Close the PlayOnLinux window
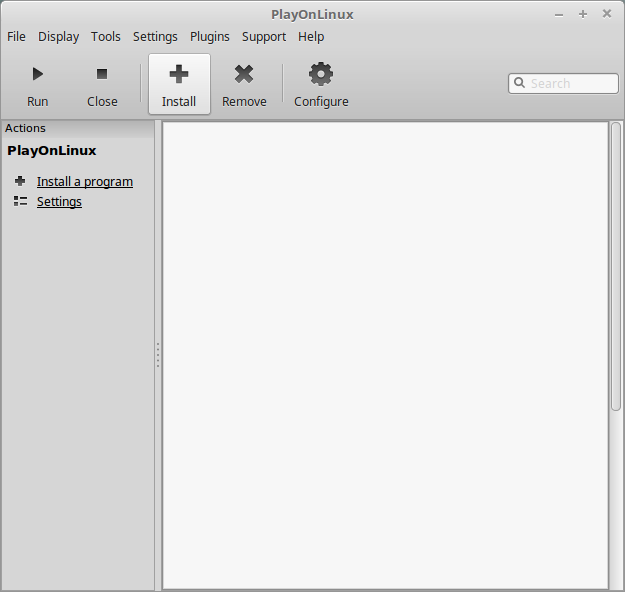This screenshot has width=625, height=592. point(607,14)
